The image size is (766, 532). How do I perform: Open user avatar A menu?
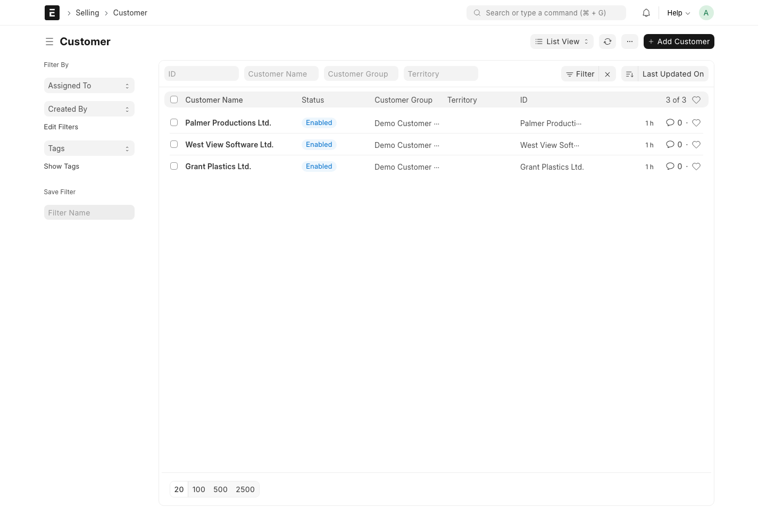point(706,13)
